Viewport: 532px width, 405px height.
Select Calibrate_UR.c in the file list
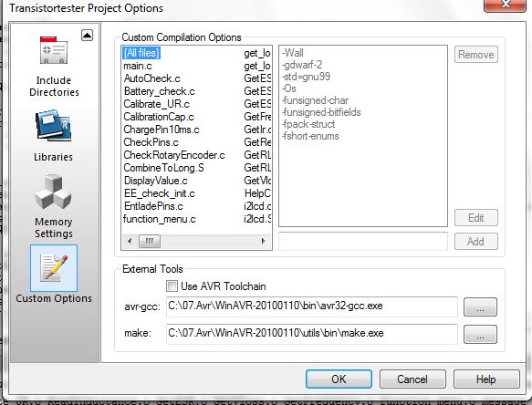[156, 104]
